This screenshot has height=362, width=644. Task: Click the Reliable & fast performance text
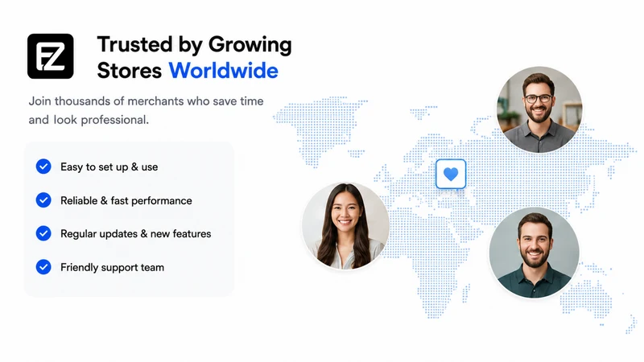[x=126, y=200]
